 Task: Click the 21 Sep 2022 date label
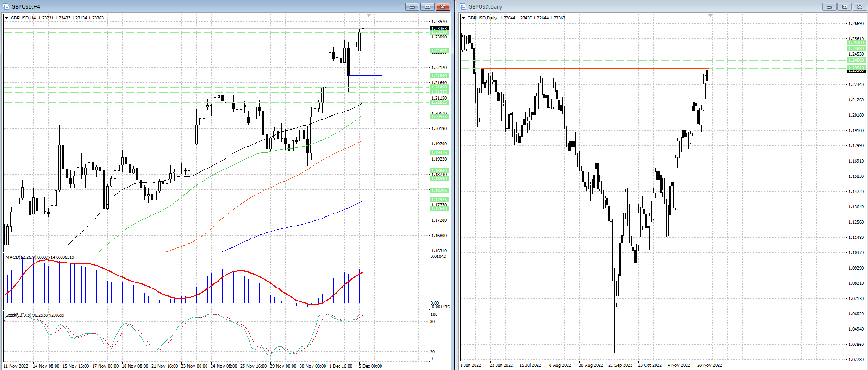(620, 365)
